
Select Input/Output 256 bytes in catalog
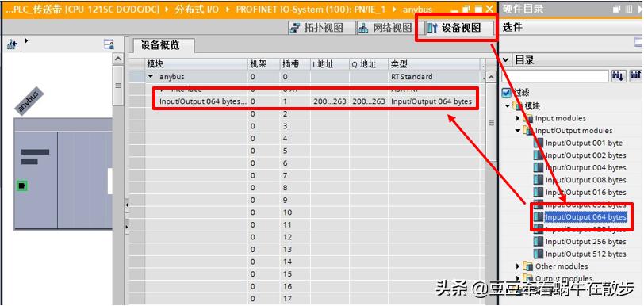(x=585, y=242)
